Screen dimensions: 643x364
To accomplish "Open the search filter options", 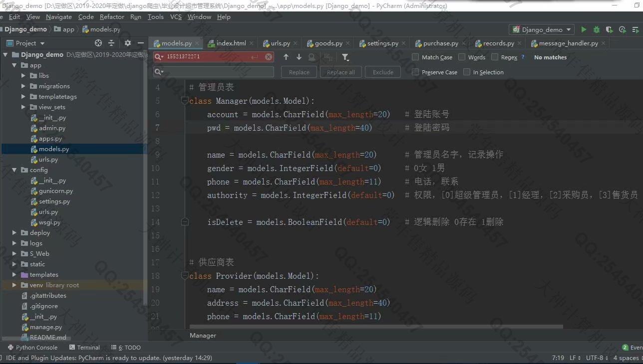I will (x=345, y=57).
